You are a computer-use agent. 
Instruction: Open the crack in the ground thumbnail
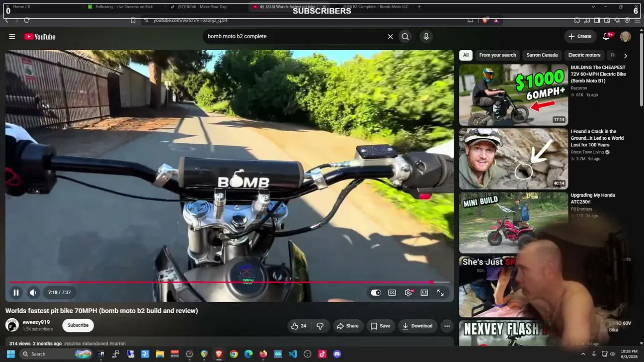pyautogui.click(x=514, y=159)
